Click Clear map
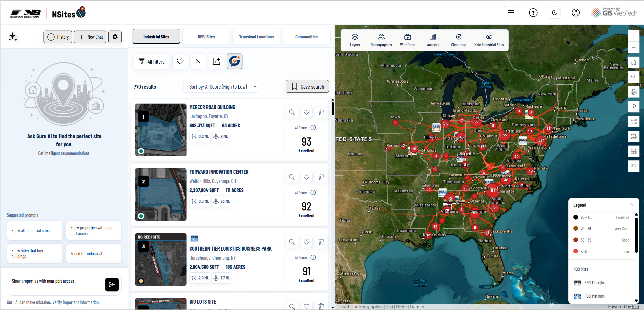 pos(459,40)
